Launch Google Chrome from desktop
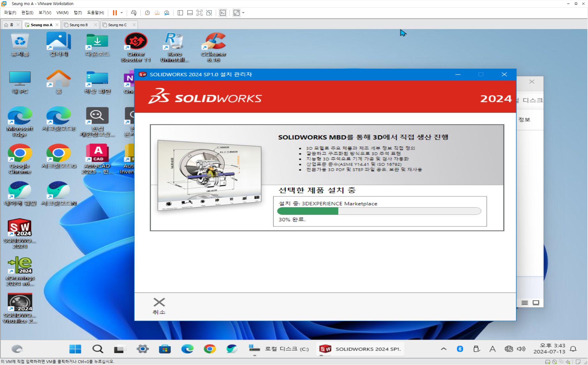Viewport: 588px width, 365px height. [20, 159]
